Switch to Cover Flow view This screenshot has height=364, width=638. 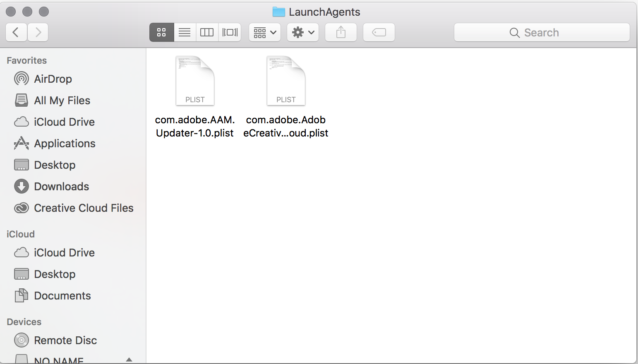(230, 32)
